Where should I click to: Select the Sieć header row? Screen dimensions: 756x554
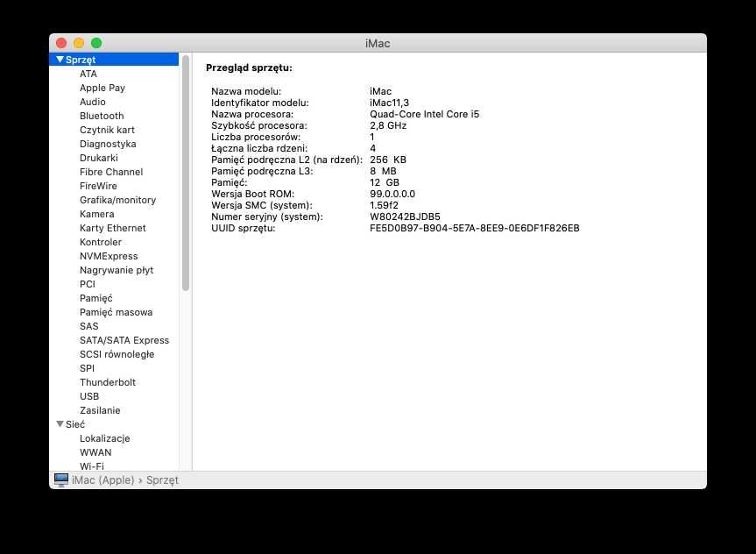pos(114,424)
